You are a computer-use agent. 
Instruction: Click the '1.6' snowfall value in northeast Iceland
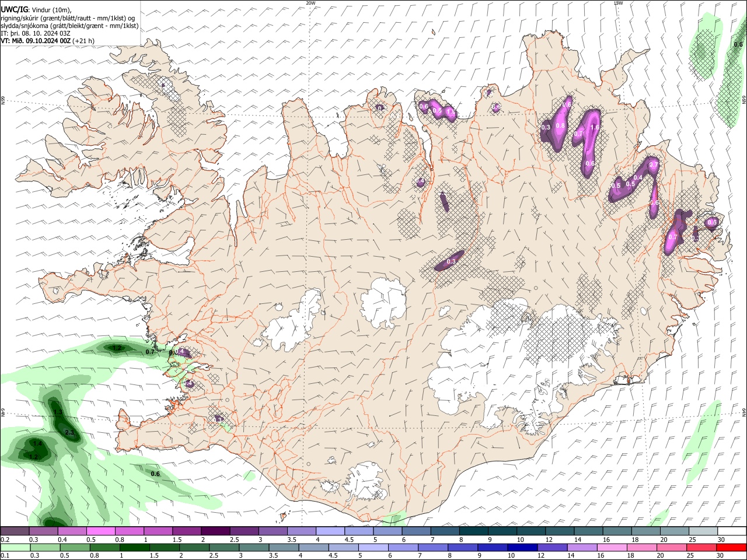[595, 127]
